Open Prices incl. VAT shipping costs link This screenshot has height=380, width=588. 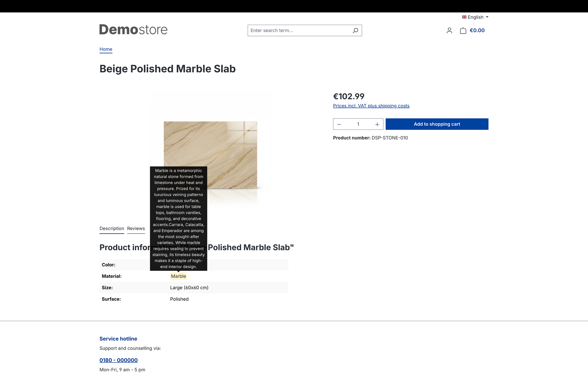tap(371, 106)
